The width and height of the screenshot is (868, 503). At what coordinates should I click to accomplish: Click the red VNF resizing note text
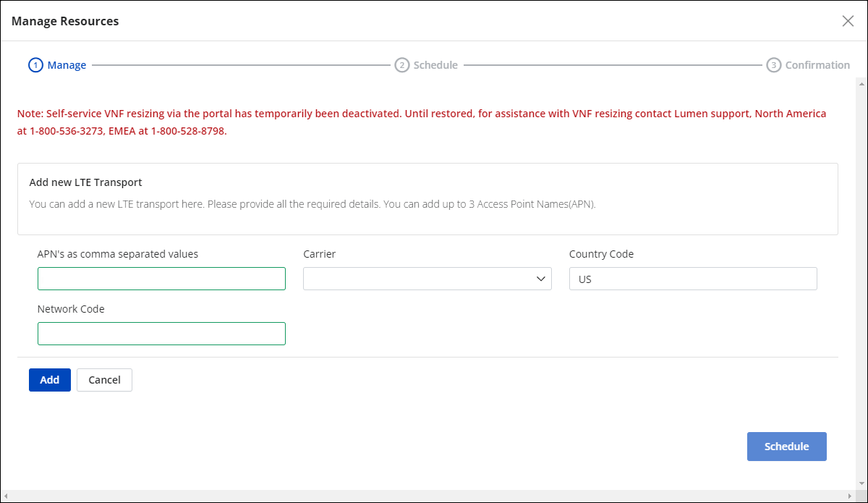tap(422, 123)
